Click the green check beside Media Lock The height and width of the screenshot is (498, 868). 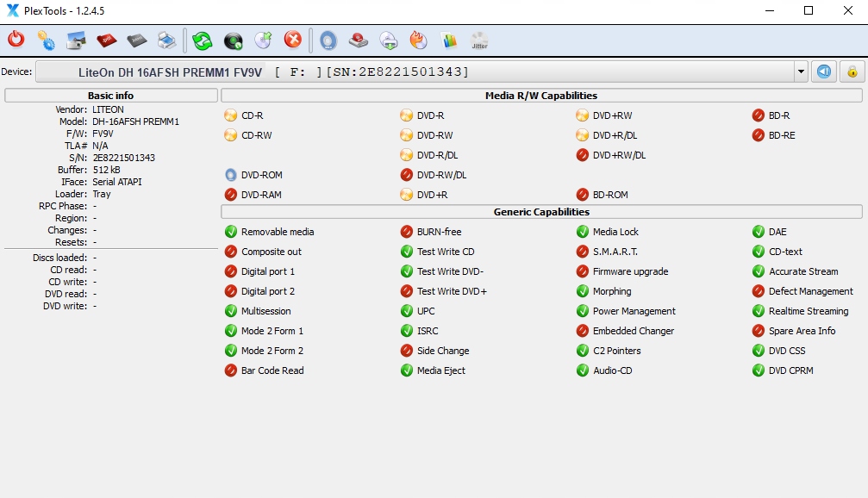[x=583, y=232]
